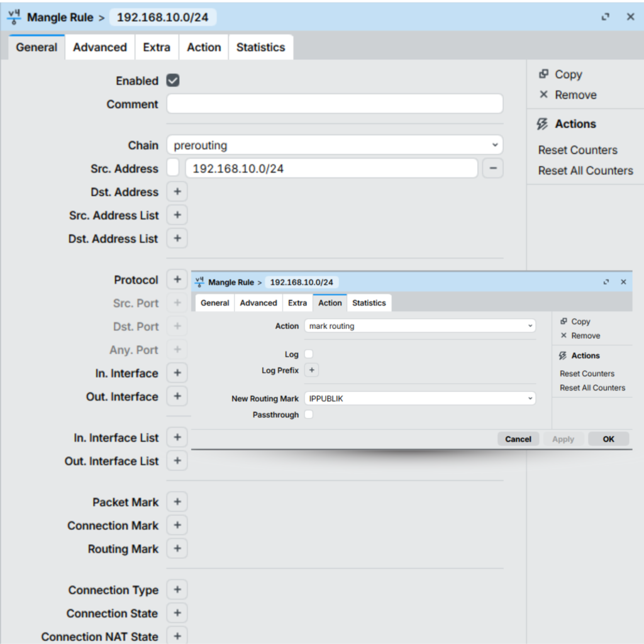The width and height of the screenshot is (644, 644).
Task: Remove the Src. Address entry with minus icon
Action: 491,169
